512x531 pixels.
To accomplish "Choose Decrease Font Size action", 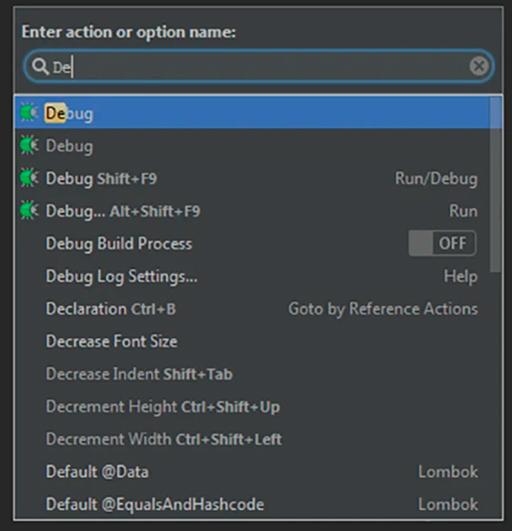I will (252, 341).
